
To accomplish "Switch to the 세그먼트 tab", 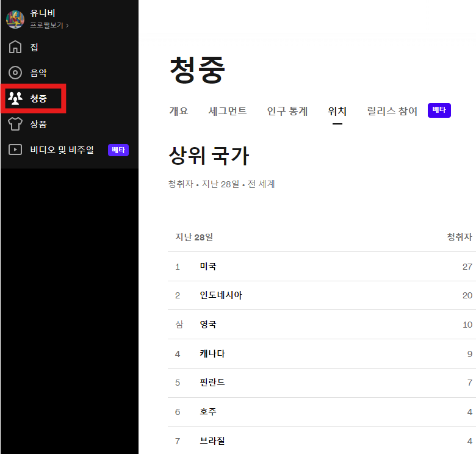I will click(x=228, y=111).
